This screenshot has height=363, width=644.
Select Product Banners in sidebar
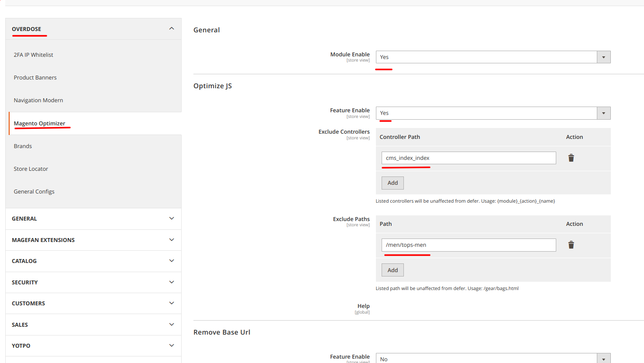tap(35, 77)
